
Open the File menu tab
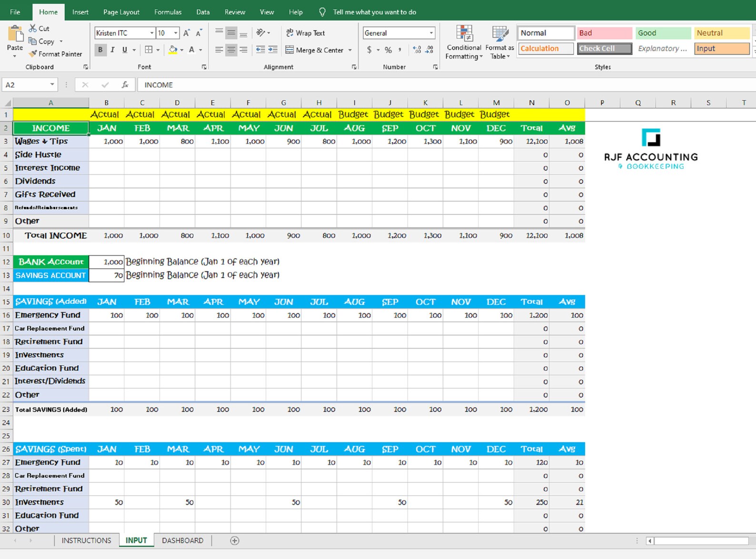click(15, 12)
